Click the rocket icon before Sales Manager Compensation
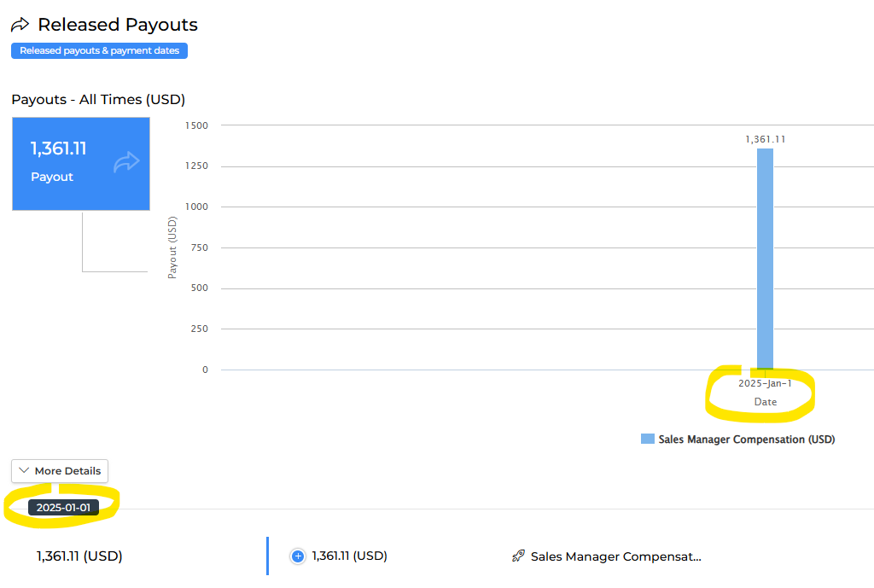This screenshot has height=588, width=874. 518,556
